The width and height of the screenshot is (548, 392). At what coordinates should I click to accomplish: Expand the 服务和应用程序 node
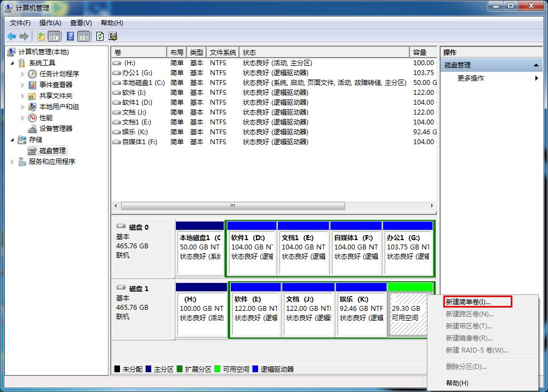coord(13,161)
